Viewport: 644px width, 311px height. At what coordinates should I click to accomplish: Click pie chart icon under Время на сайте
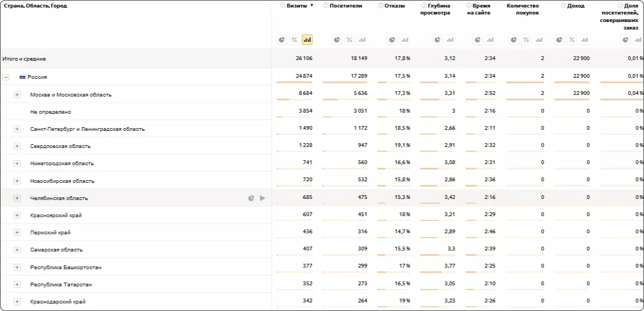(x=477, y=40)
